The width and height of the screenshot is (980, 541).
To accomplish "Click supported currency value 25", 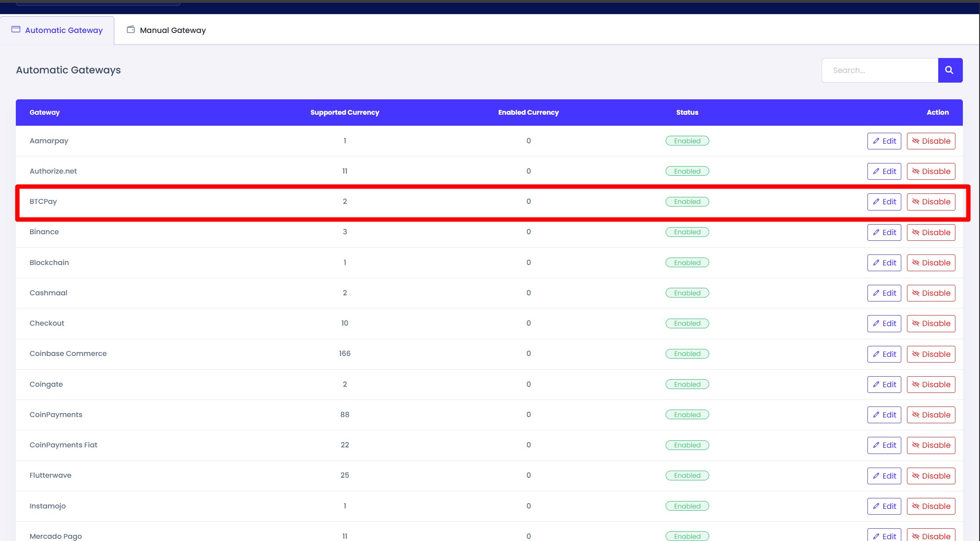I will pos(345,476).
